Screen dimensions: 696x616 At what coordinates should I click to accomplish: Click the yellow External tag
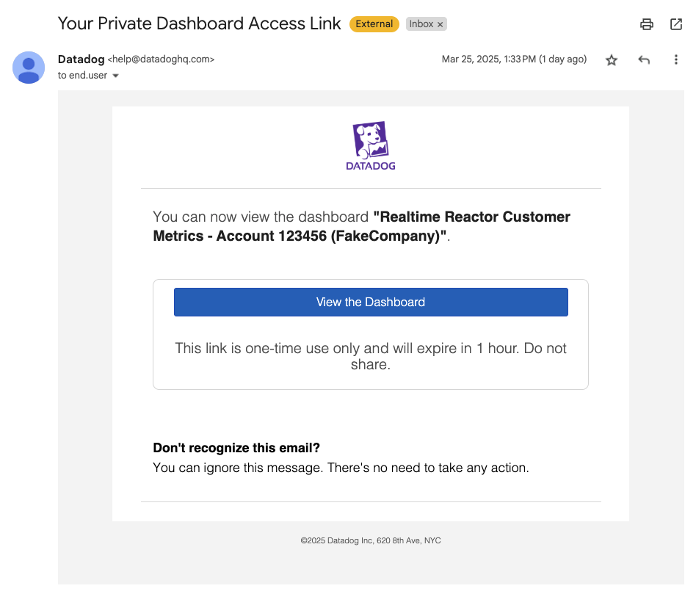pyautogui.click(x=374, y=24)
